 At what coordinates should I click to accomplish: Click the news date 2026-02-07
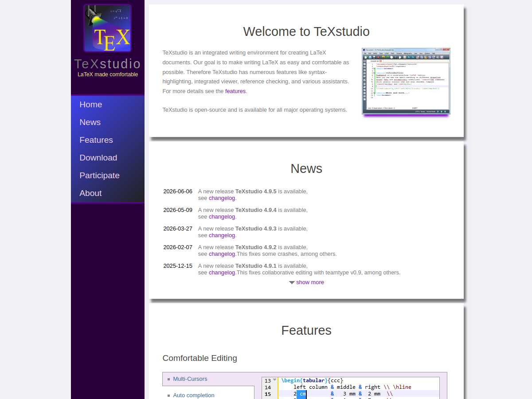(178, 247)
